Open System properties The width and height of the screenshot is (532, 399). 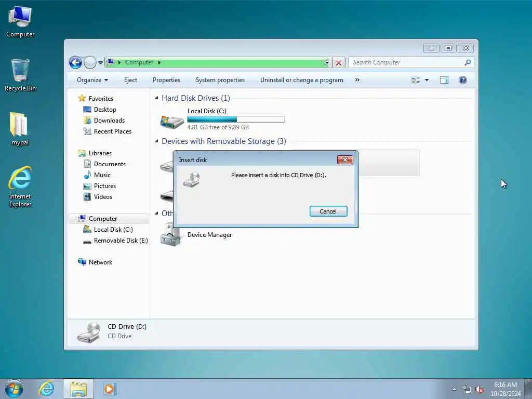click(x=220, y=80)
